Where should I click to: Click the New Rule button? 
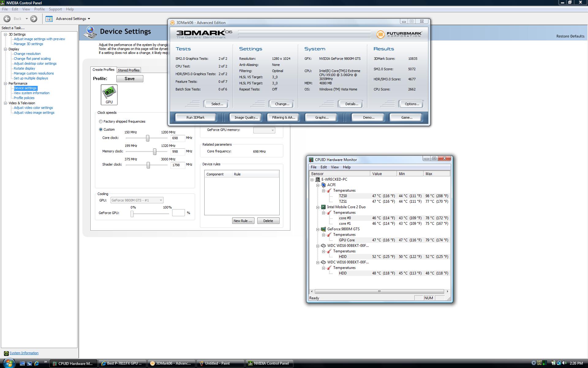[243, 221]
